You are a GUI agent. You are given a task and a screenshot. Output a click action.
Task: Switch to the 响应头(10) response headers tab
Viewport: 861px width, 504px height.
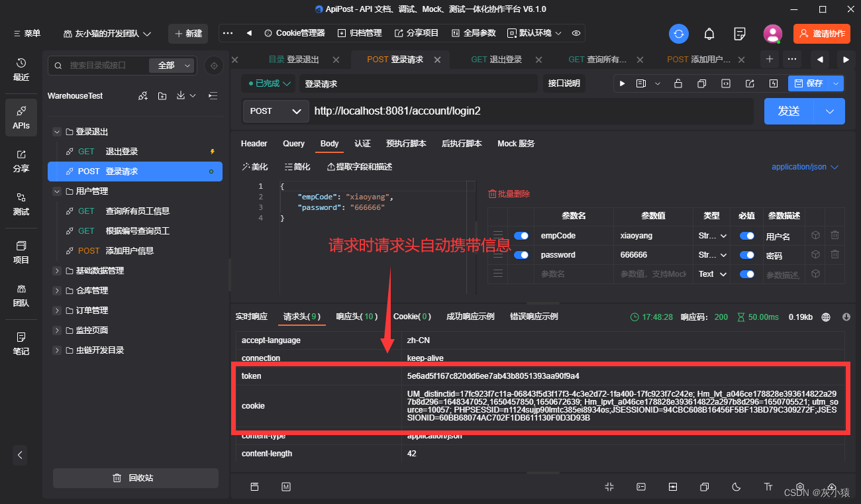pyautogui.click(x=357, y=317)
